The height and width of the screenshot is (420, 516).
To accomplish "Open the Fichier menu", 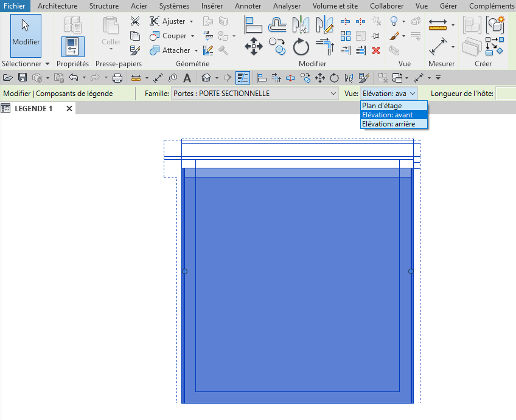I will [15, 6].
